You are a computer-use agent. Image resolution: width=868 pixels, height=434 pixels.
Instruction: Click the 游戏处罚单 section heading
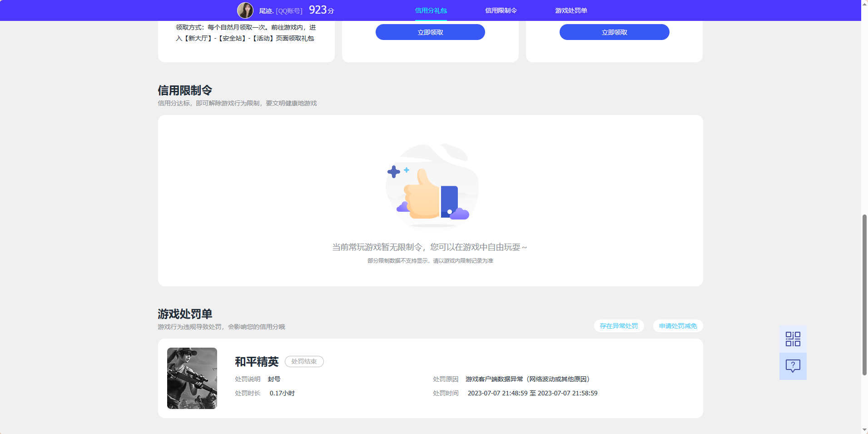click(185, 314)
